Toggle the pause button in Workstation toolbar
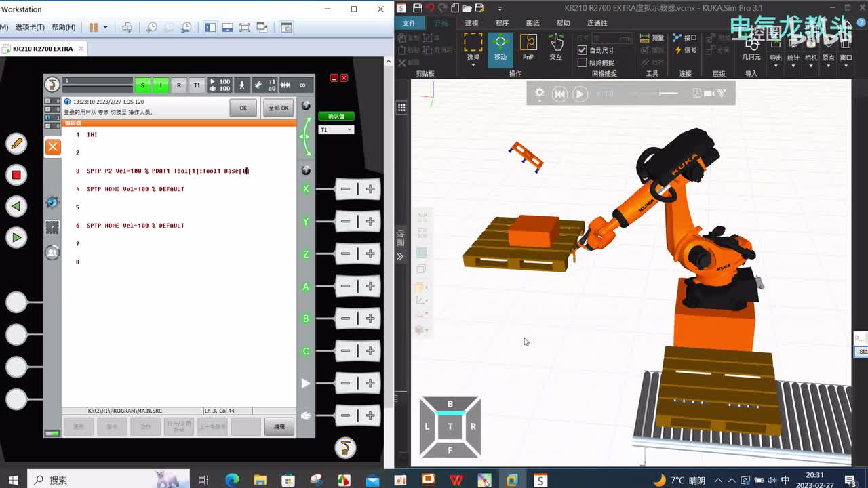Viewport: 868px width, 488px height. [94, 27]
